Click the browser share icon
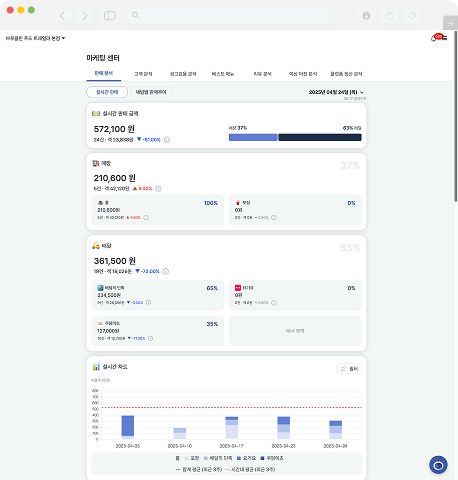The width and height of the screenshot is (458, 480). (389, 15)
